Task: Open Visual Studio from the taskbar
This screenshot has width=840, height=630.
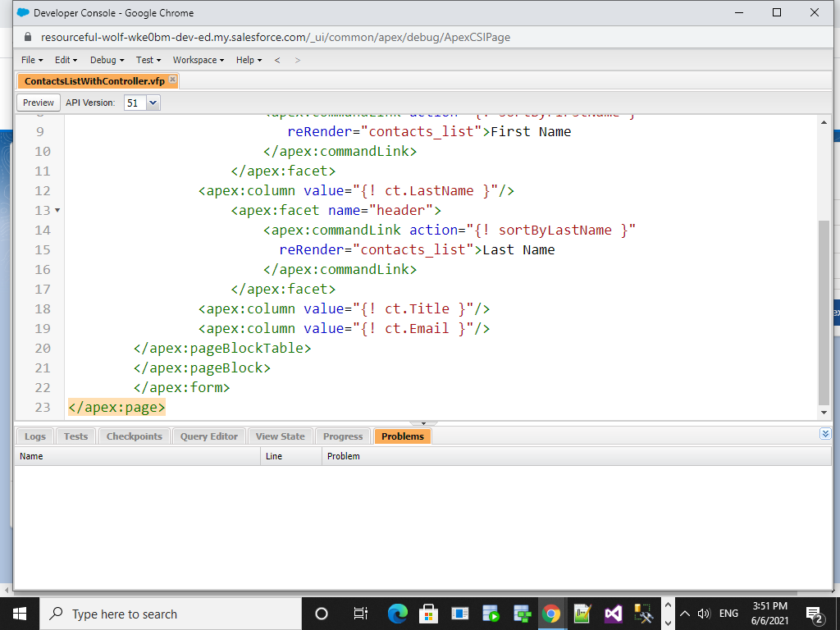Action: pos(613,613)
